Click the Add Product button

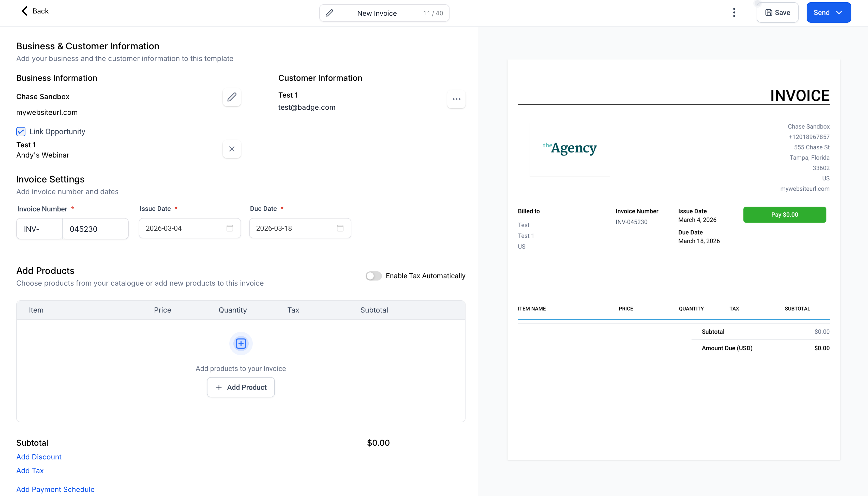coord(241,387)
